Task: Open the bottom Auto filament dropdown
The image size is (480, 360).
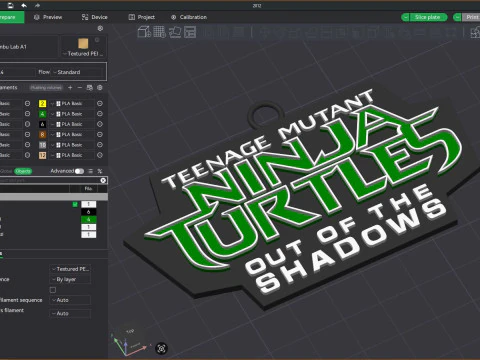Action: point(70,313)
